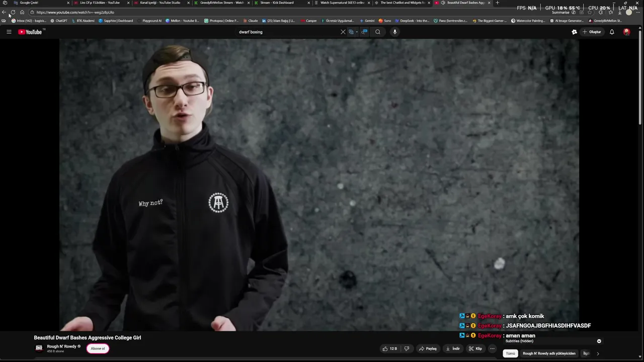The width and height of the screenshot is (644, 362).
Task: Open a new browser tab with plus
Action: coord(498,3)
